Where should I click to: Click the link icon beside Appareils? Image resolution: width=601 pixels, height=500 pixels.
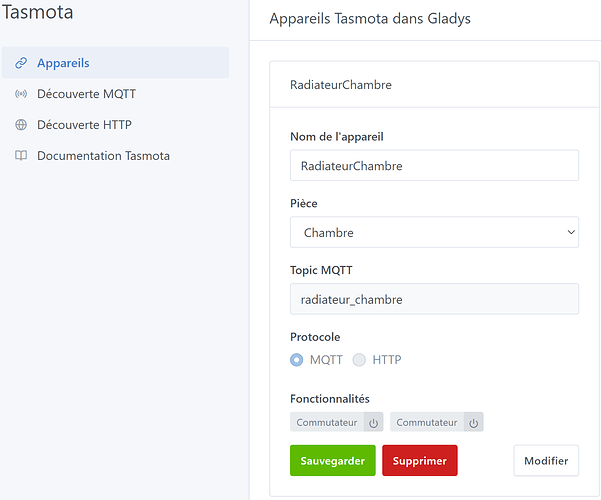[21, 63]
